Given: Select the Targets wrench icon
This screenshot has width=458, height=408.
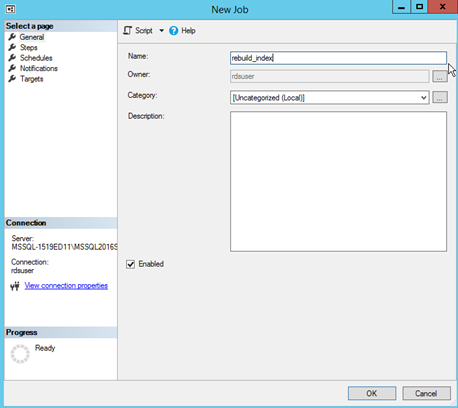Looking at the screenshot, I should (12, 79).
